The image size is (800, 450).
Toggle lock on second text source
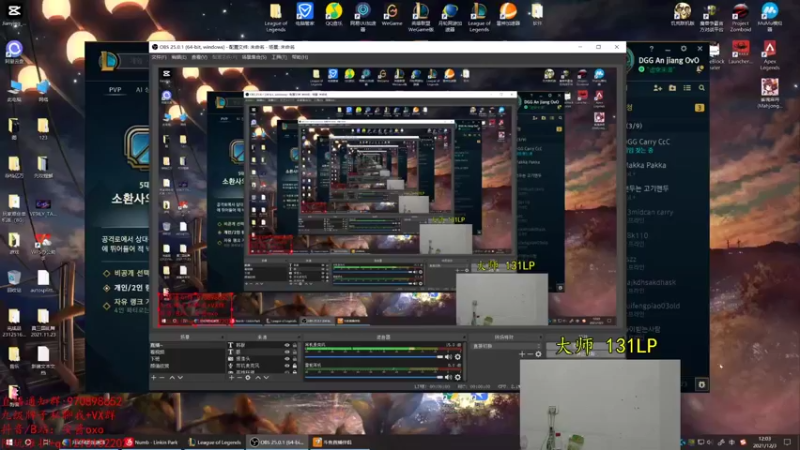[x=294, y=352]
